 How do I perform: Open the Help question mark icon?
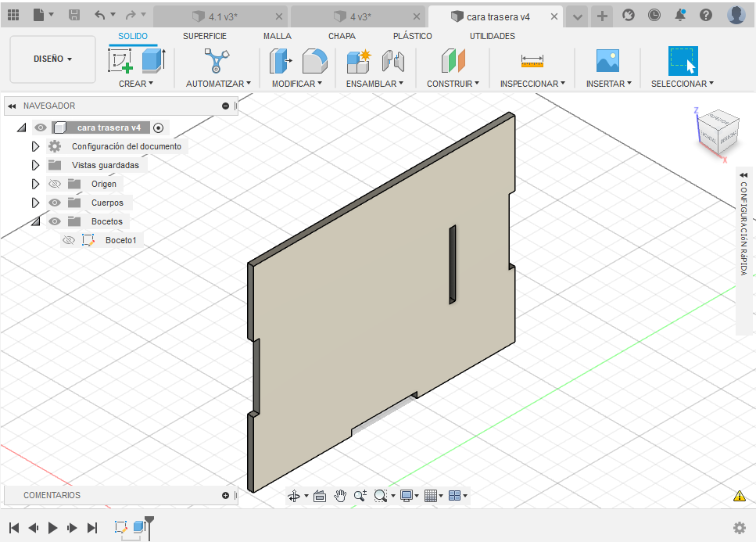[x=706, y=16]
